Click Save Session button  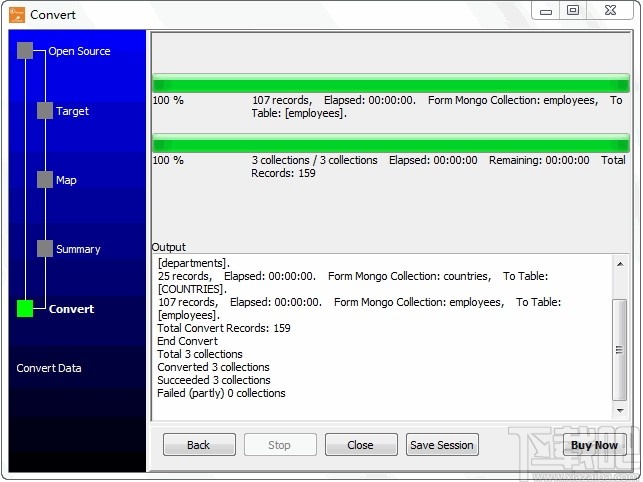click(x=442, y=445)
